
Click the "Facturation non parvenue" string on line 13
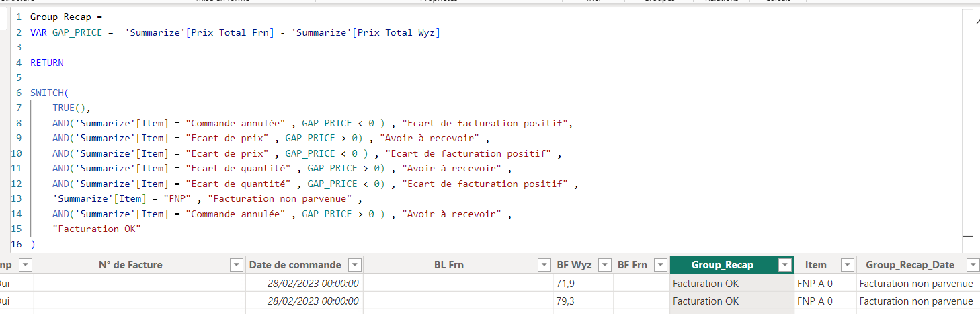click(x=280, y=198)
